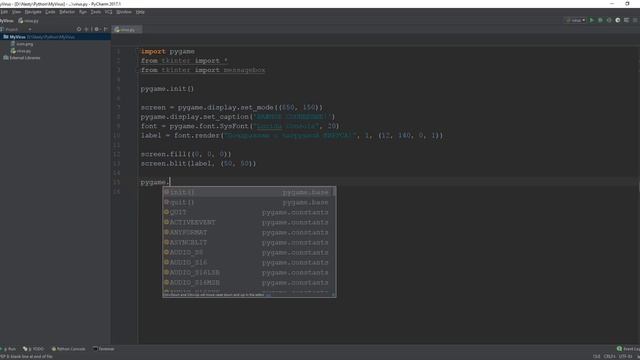
Task: Open the Run menu
Action: click(83, 12)
